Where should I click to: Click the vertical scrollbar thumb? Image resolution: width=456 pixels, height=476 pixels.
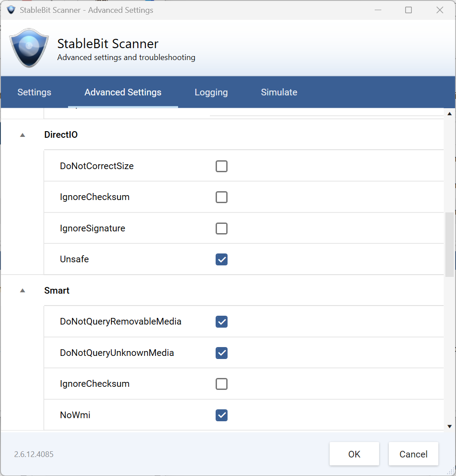pyautogui.click(x=450, y=245)
